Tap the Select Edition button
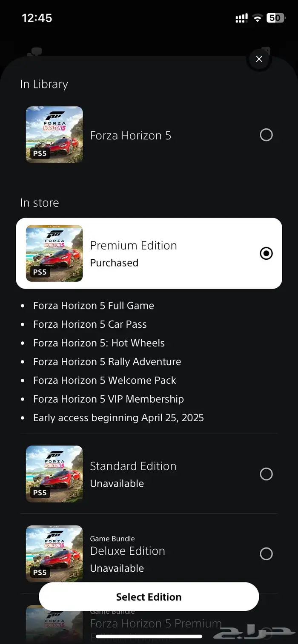Image resolution: width=298 pixels, height=644 pixels. pos(149,597)
